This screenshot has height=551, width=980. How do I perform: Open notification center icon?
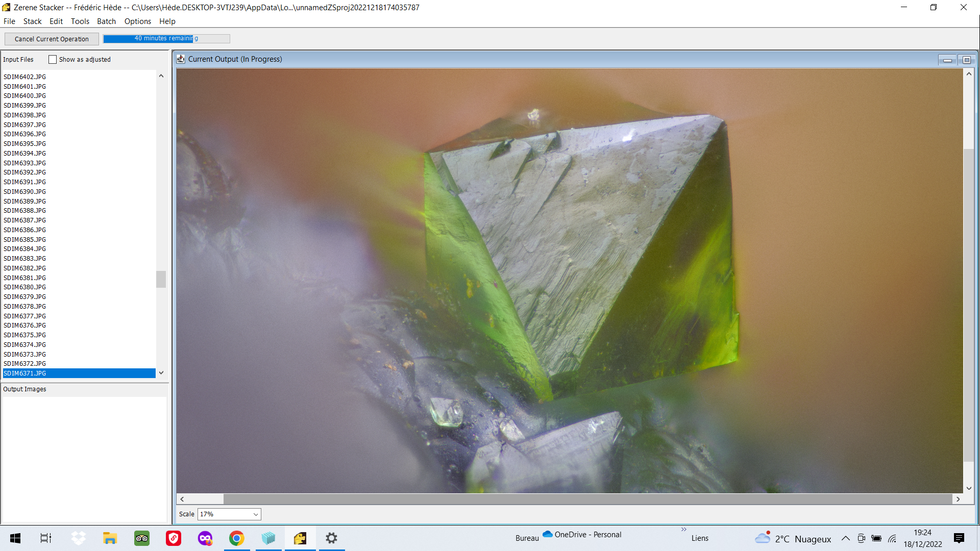[x=959, y=538]
